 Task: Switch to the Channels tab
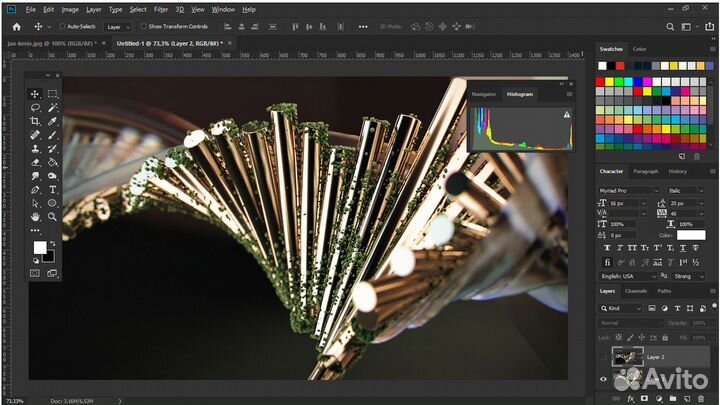coord(638,291)
